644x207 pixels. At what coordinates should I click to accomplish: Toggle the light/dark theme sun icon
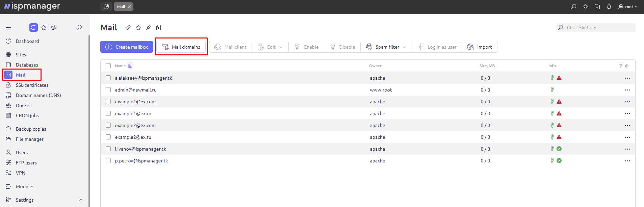coord(585,6)
